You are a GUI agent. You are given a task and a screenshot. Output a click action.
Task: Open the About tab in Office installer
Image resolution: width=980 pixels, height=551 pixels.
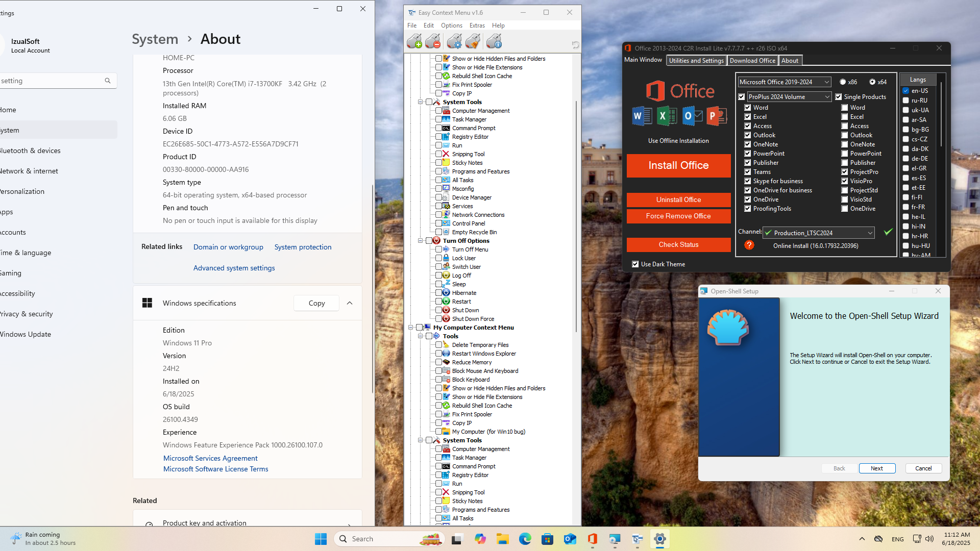[790, 61]
